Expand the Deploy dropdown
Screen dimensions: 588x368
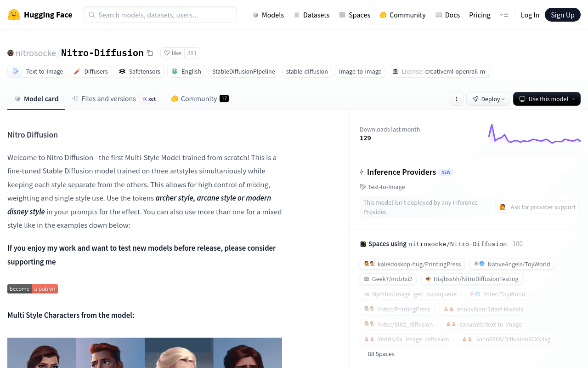(x=488, y=99)
